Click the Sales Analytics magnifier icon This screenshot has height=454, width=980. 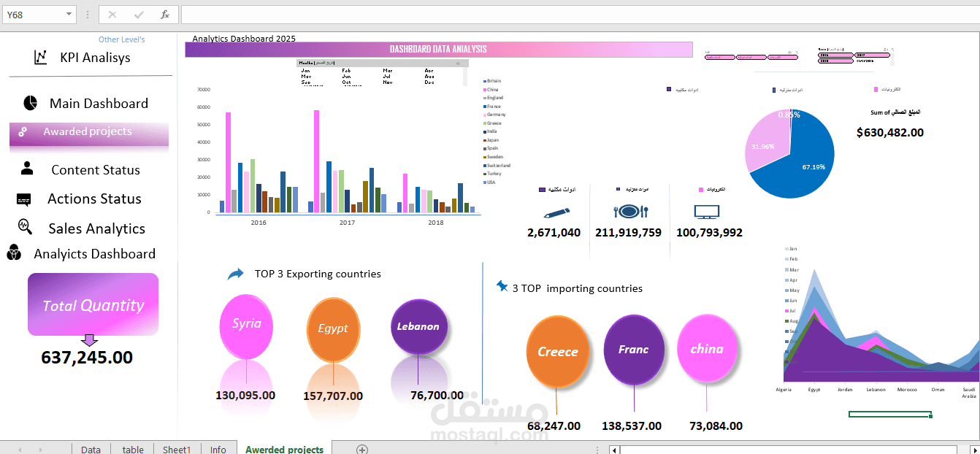(25, 227)
